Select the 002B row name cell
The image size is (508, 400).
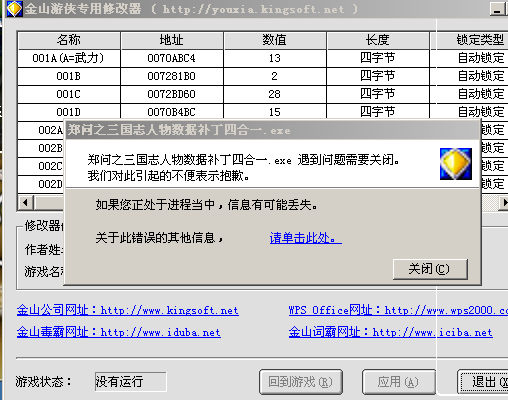[x=41, y=148]
